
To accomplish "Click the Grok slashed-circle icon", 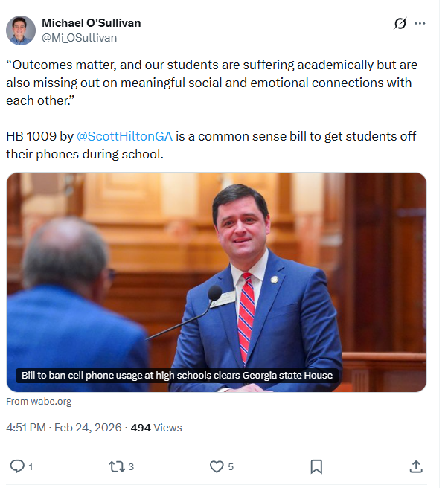I will [400, 24].
